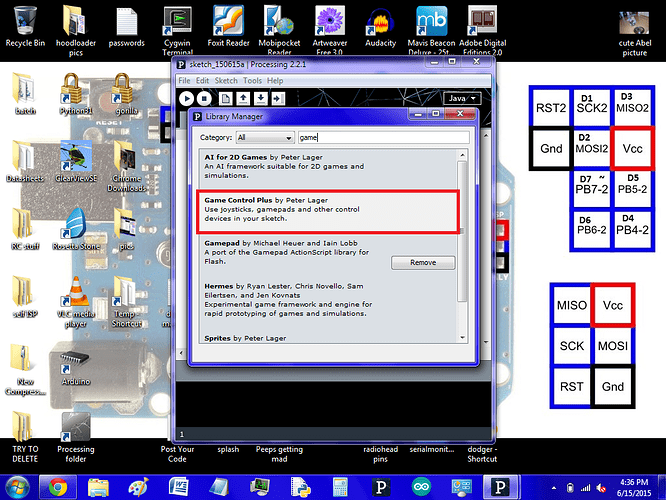The height and width of the screenshot is (500, 666).
Task: Open the File menu in Processing
Action: point(184,81)
